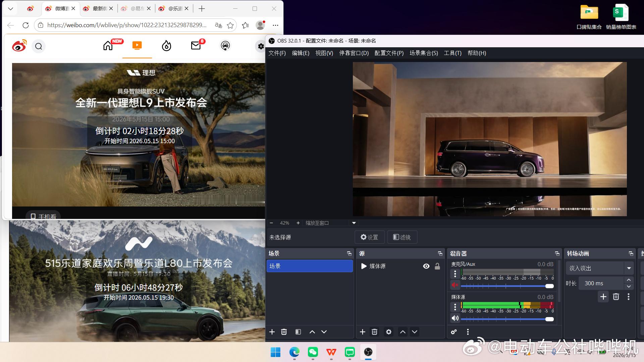Screen dimensions: 644x362
Task: Open the Windows Start menu
Action: tap(275, 352)
